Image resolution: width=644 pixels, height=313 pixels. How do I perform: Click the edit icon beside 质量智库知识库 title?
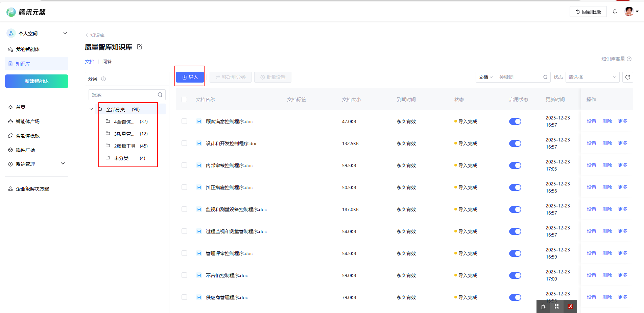(139, 47)
